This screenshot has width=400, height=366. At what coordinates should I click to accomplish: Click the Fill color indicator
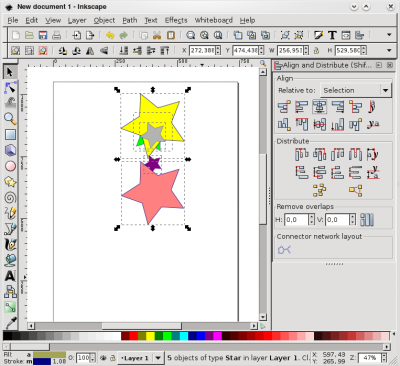(x=49, y=354)
